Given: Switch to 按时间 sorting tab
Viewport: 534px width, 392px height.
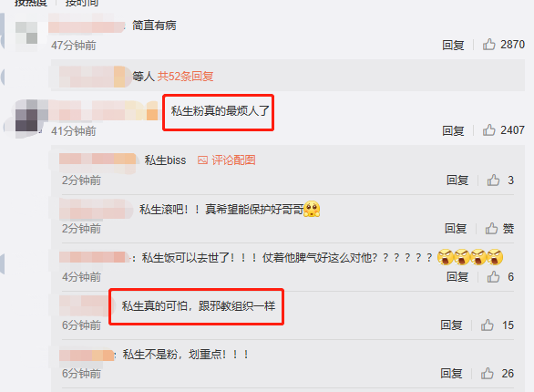Looking at the screenshot, I should click(82, 3).
